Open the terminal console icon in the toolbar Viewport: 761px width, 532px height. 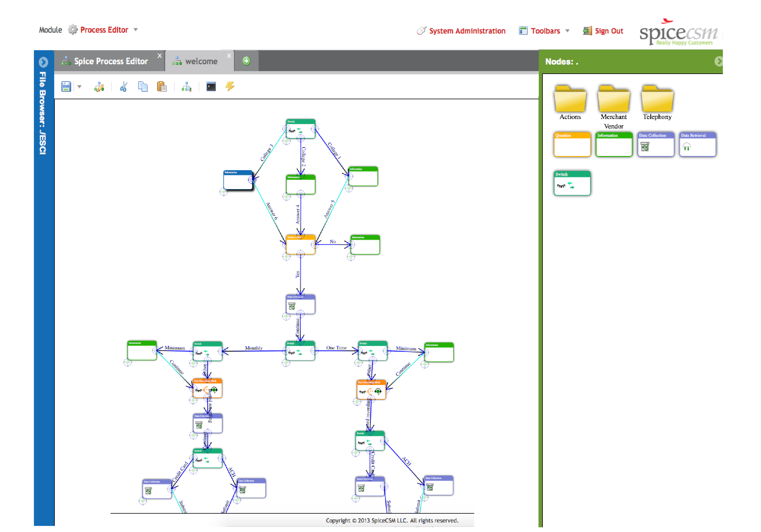coord(211,87)
